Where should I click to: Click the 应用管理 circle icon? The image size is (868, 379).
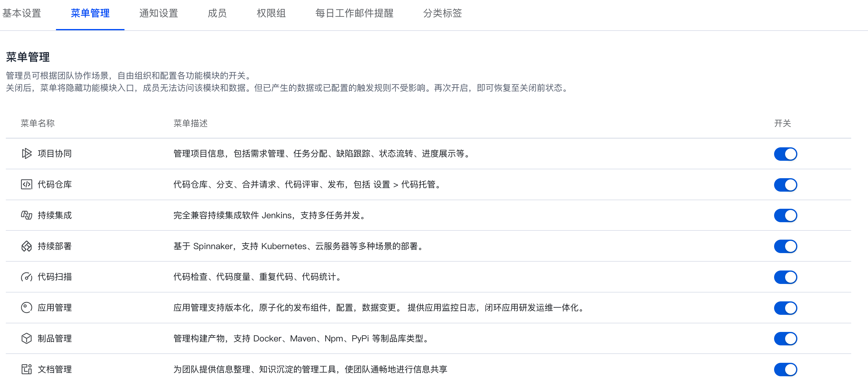[26, 308]
